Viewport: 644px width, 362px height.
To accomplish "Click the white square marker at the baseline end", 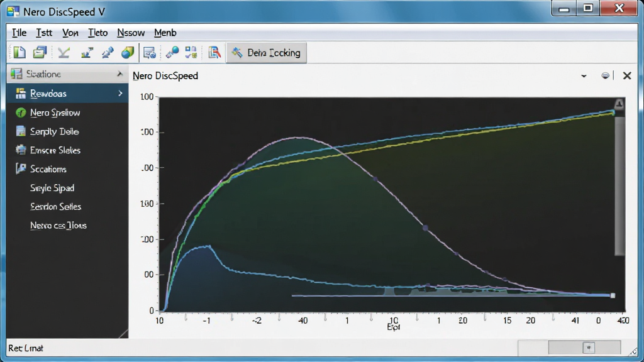I will coord(613,295).
